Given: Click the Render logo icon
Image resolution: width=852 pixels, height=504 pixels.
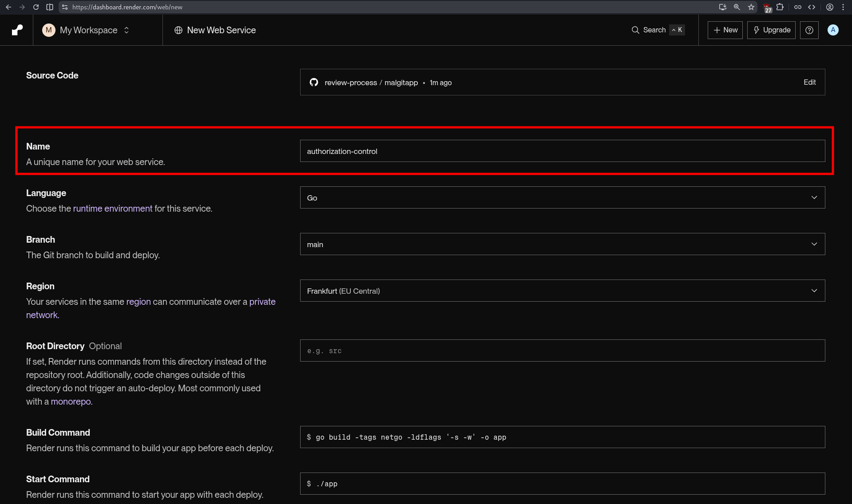Looking at the screenshot, I should 16,30.
